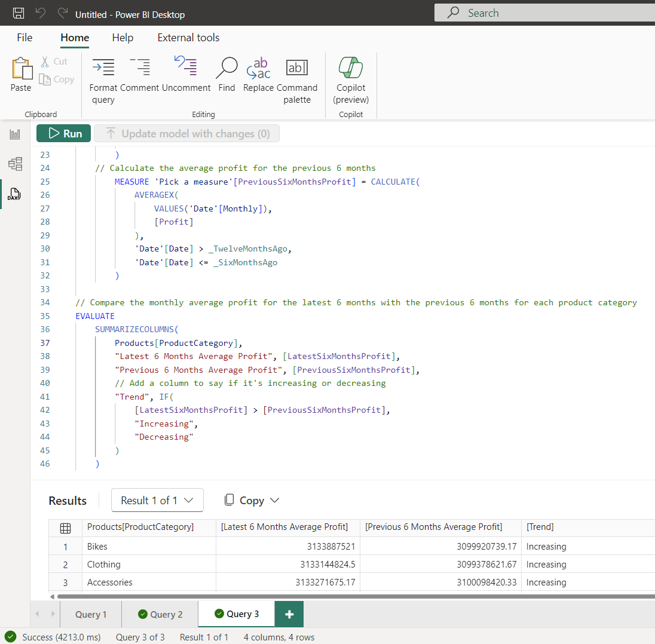
Task: Click the Redo arrow in title bar
Action: click(63, 13)
